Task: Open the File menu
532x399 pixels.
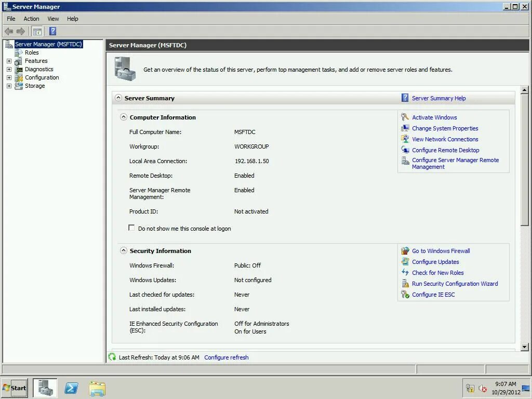Action: (x=11, y=19)
